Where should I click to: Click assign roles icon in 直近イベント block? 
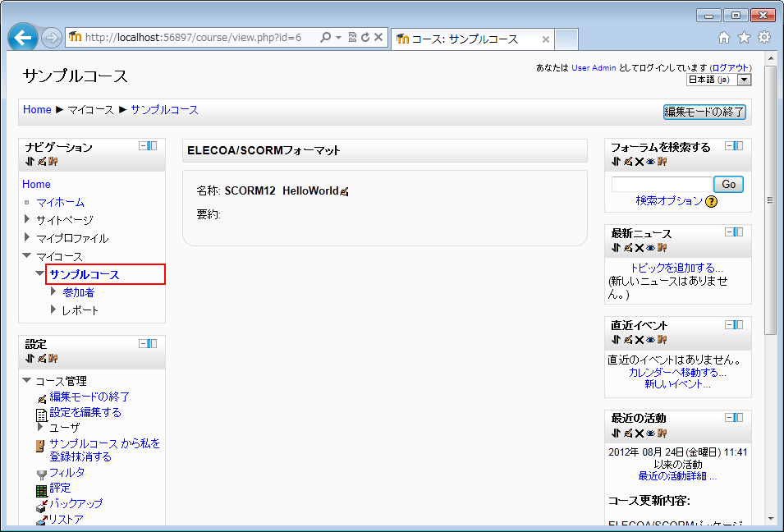pos(662,340)
